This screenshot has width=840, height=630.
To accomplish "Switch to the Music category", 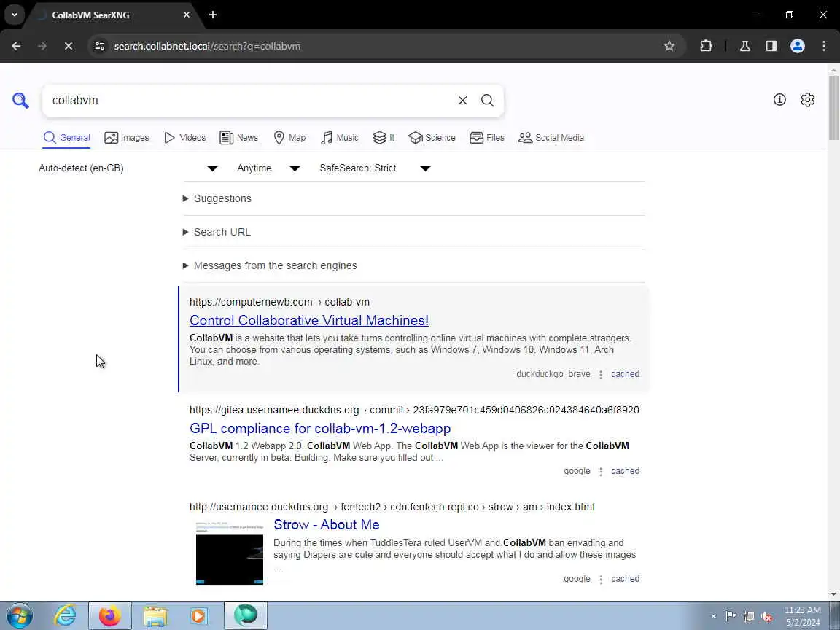I will (x=340, y=138).
